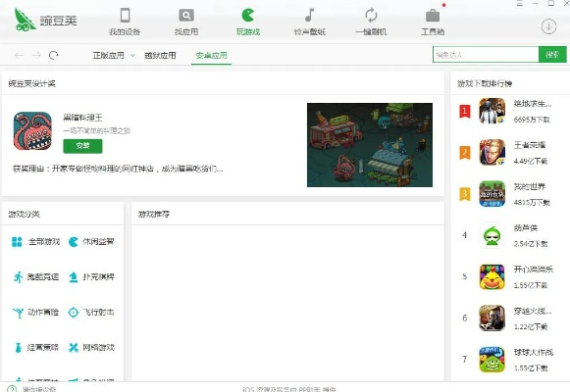Select 经营策略 category

(35, 347)
